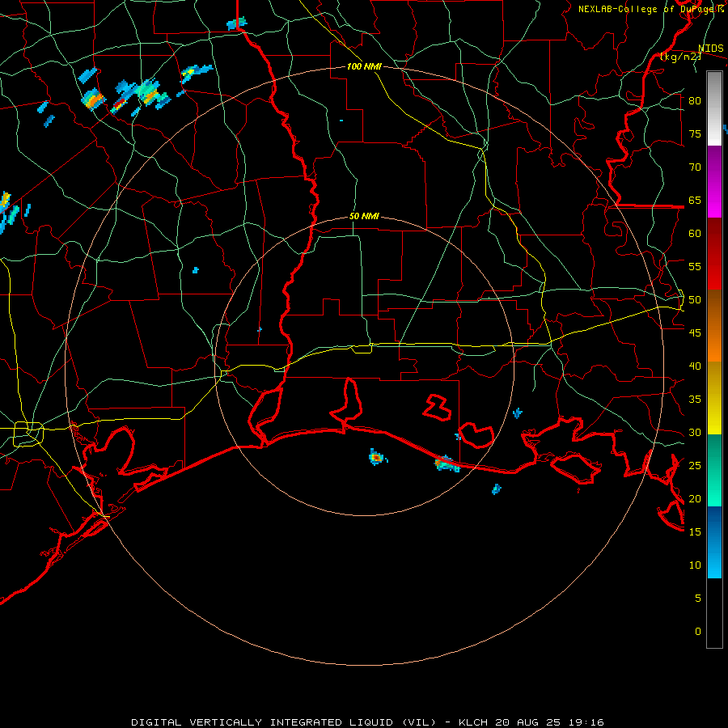The height and width of the screenshot is (728, 728).
Task: Click the '50 NMI' range ring label
Action: 364,216
